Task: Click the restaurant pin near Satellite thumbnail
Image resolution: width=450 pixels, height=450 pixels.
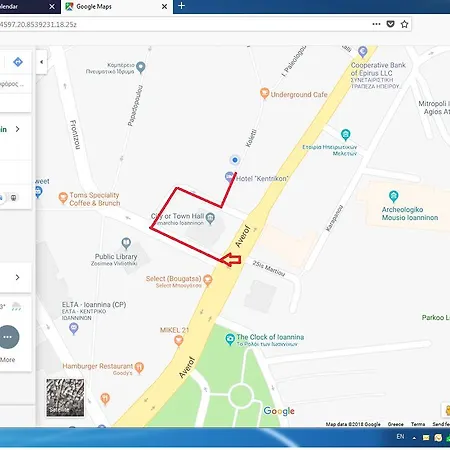Action: coord(105,398)
